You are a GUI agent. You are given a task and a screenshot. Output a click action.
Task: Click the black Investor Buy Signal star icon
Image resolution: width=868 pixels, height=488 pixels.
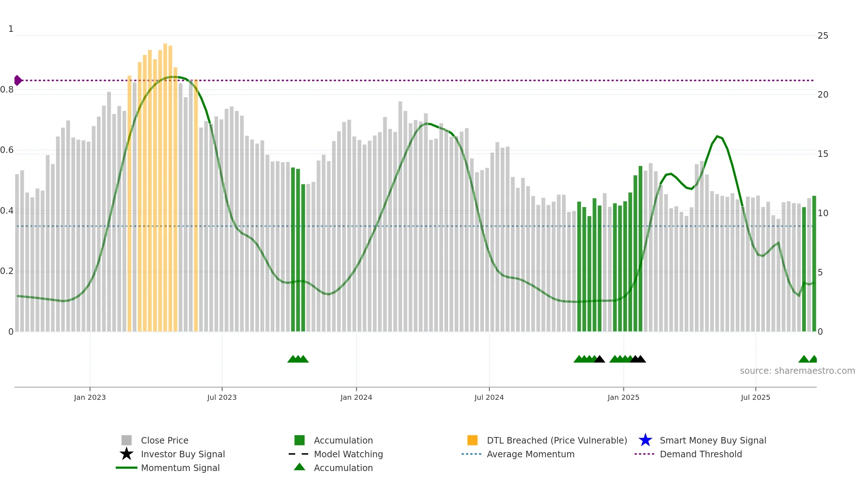point(127,454)
